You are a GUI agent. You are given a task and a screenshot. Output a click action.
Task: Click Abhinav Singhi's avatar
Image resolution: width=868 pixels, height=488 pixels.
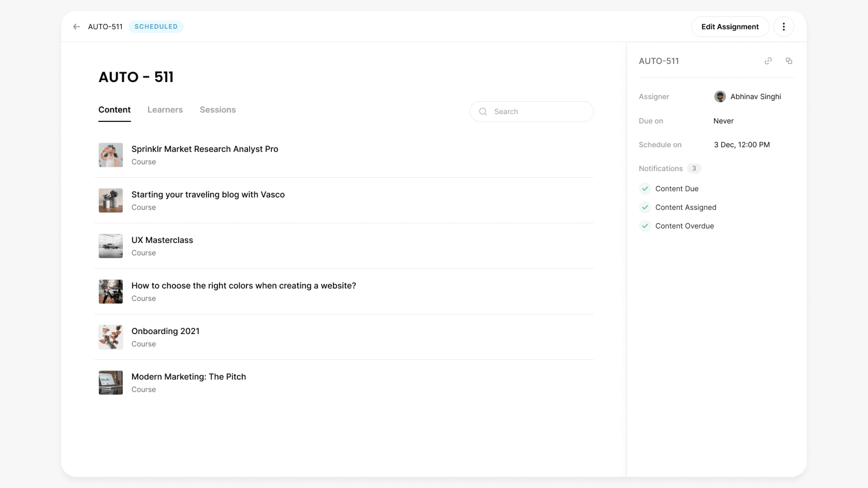click(x=720, y=97)
